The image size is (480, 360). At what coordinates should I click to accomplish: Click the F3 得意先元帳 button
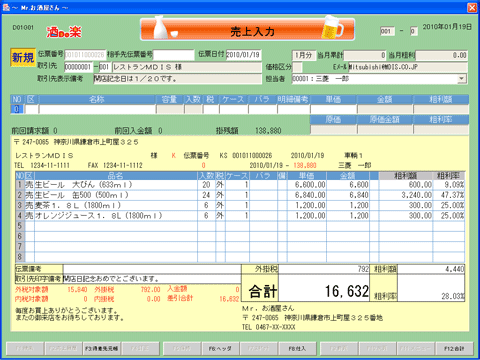[101, 349]
